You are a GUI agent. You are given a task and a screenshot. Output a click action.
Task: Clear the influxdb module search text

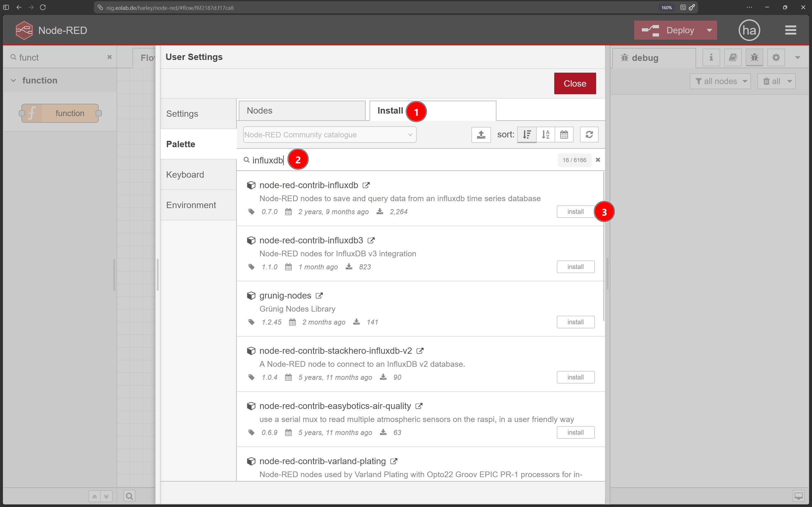coord(598,160)
